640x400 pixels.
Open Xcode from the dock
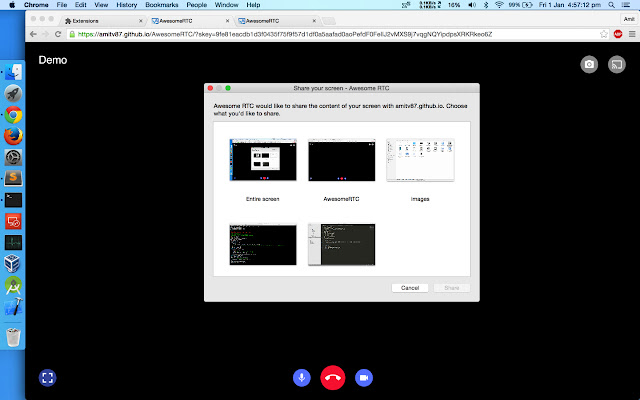point(13,307)
